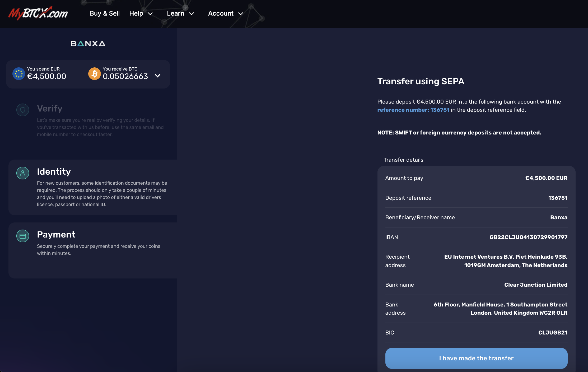Click the MyBTCX.com logo

tap(38, 13)
